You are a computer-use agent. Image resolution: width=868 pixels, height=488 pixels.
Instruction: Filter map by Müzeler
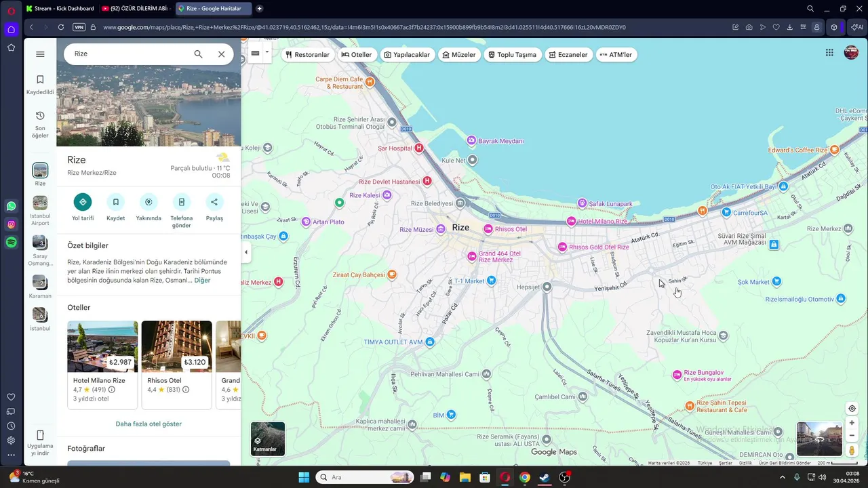[459, 55]
